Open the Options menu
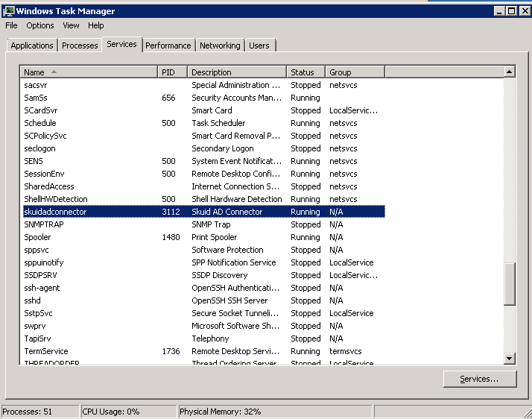Screen dimensions: 532x419 (x=40, y=25)
